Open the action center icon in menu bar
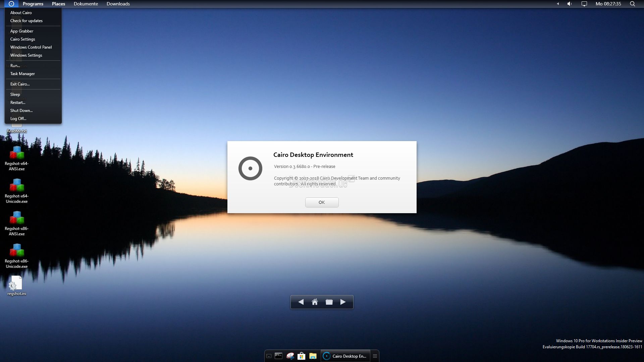This screenshot has height=362, width=644. point(584,4)
